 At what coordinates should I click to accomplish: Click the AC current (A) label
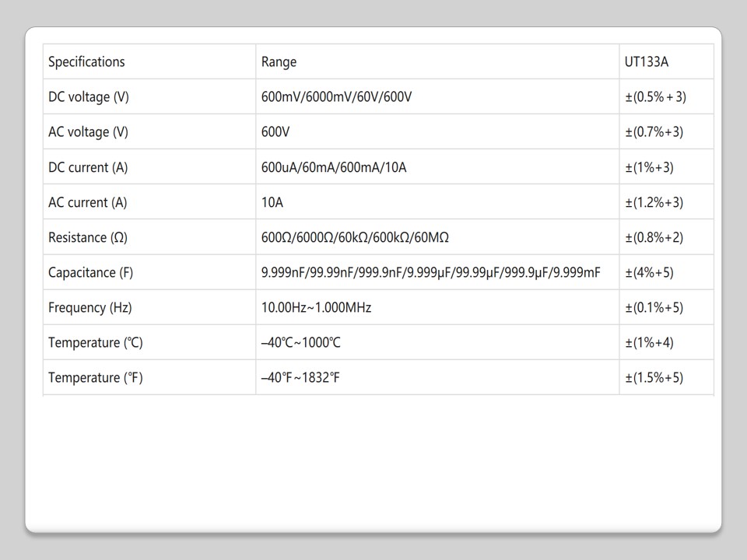pos(87,202)
